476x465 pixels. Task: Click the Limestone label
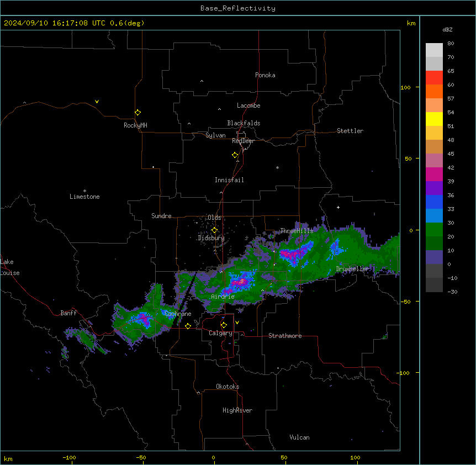(x=84, y=197)
